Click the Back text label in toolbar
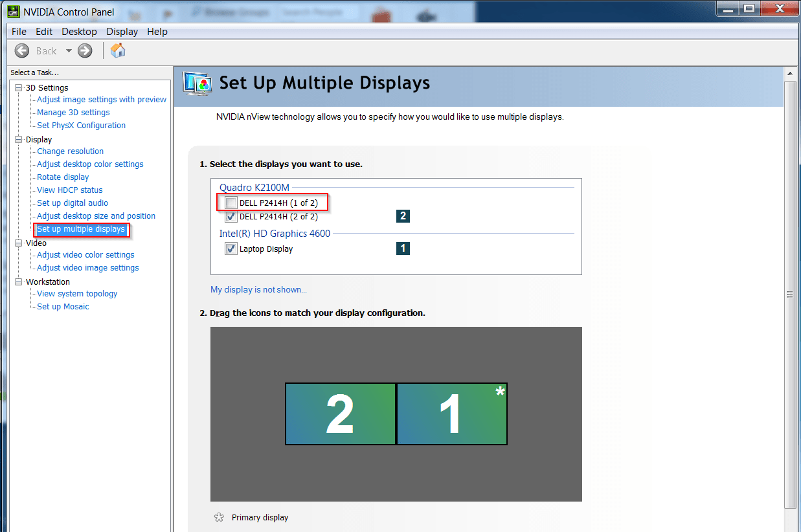This screenshot has width=801, height=532. coord(46,51)
